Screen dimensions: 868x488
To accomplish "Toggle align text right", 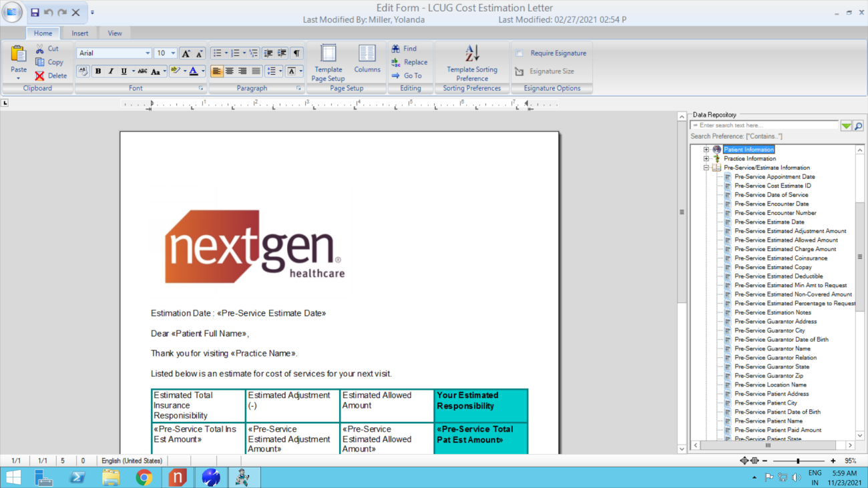I will click(x=242, y=71).
